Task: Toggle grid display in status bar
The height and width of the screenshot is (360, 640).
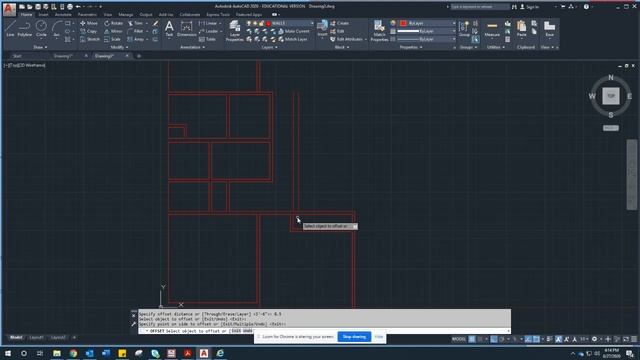Action: pos(472,339)
